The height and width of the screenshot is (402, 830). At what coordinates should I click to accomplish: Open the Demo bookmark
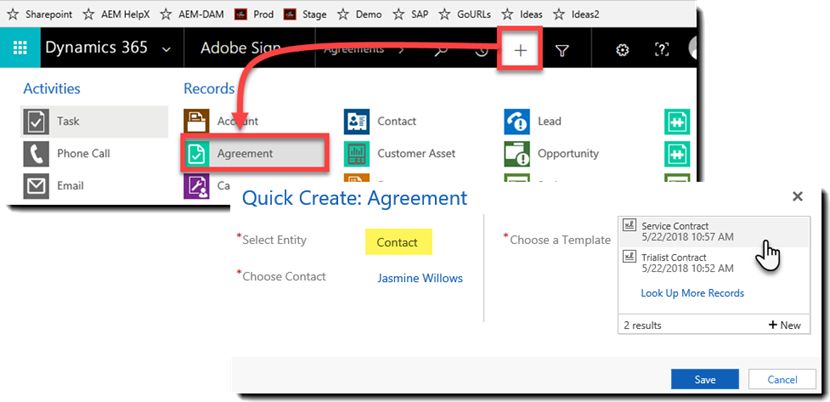tap(359, 14)
